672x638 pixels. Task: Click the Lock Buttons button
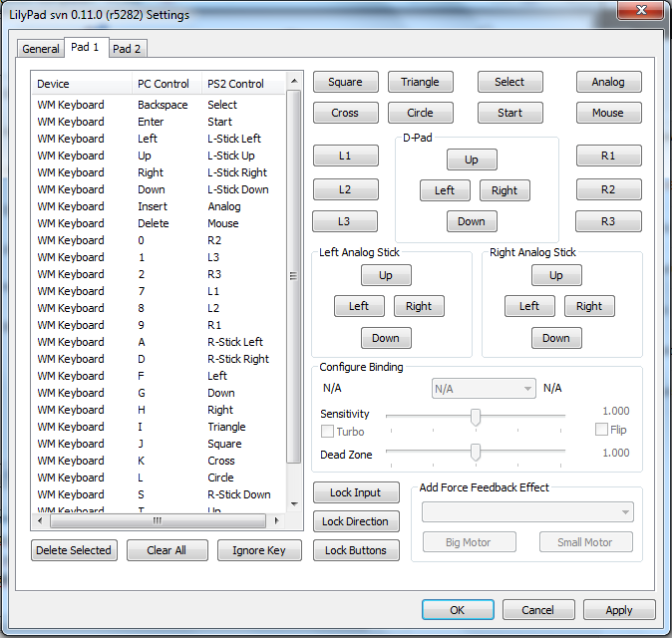pos(356,550)
